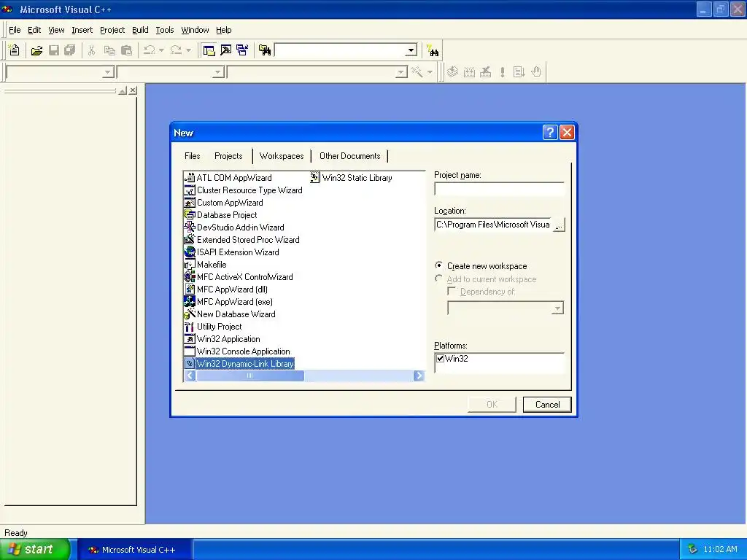Open the Window List toolbar icon

point(242,50)
